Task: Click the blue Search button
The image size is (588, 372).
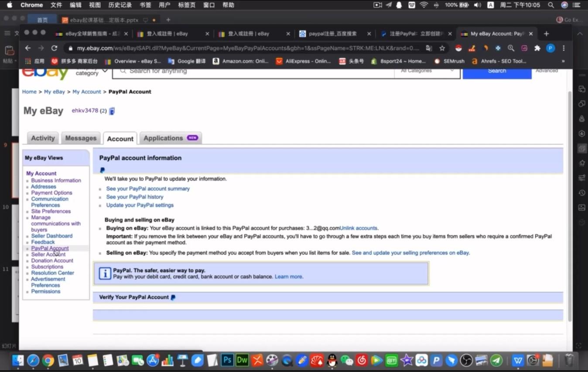Action: click(x=497, y=72)
